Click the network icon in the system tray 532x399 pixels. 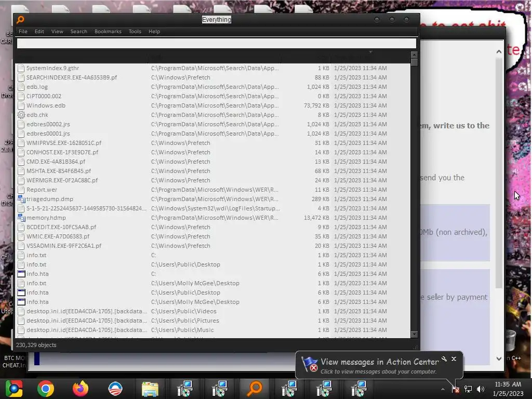tap(468, 389)
